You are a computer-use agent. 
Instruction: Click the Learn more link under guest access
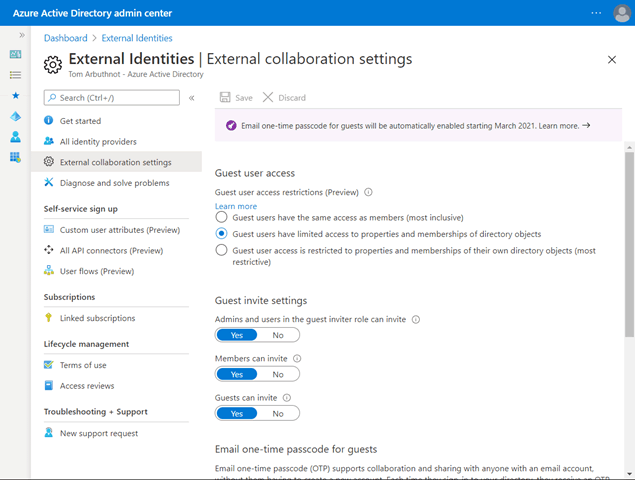(x=236, y=206)
